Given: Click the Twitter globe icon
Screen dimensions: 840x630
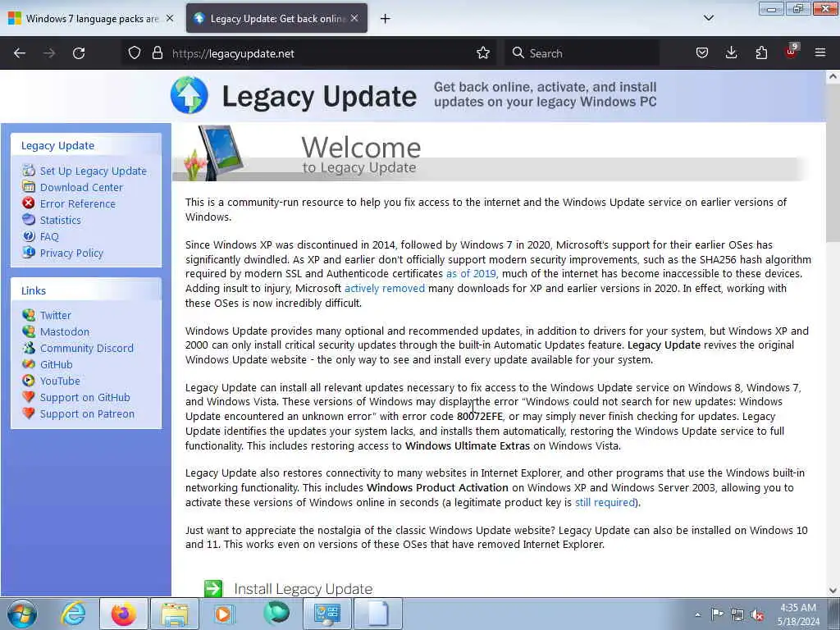Looking at the screenshot, I should coord(29,315).
